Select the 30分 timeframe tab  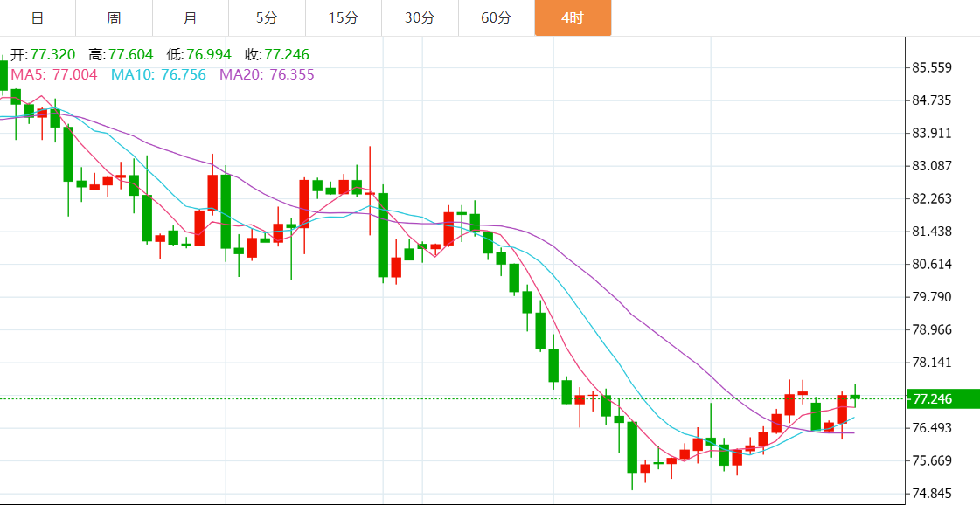420,18
